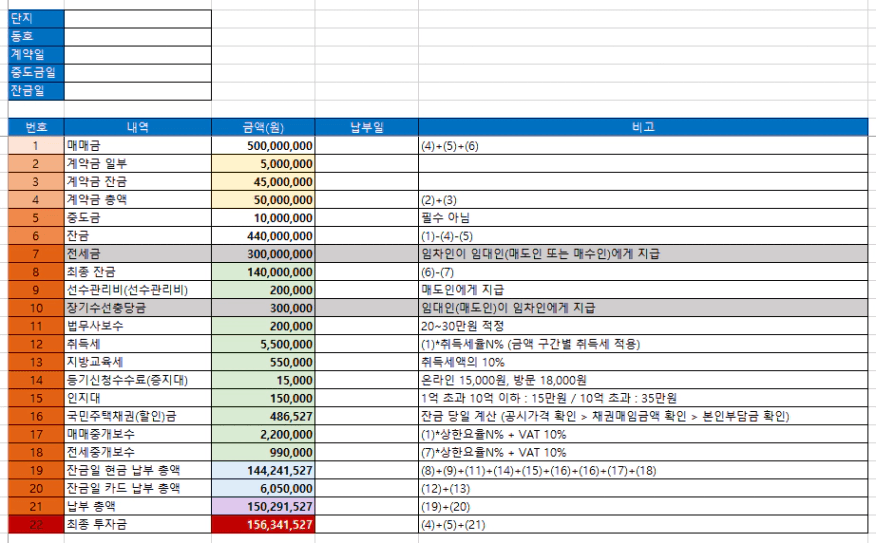Click the empty cell next to 단지
Viewport: 876px width, 543px height.
138,18
